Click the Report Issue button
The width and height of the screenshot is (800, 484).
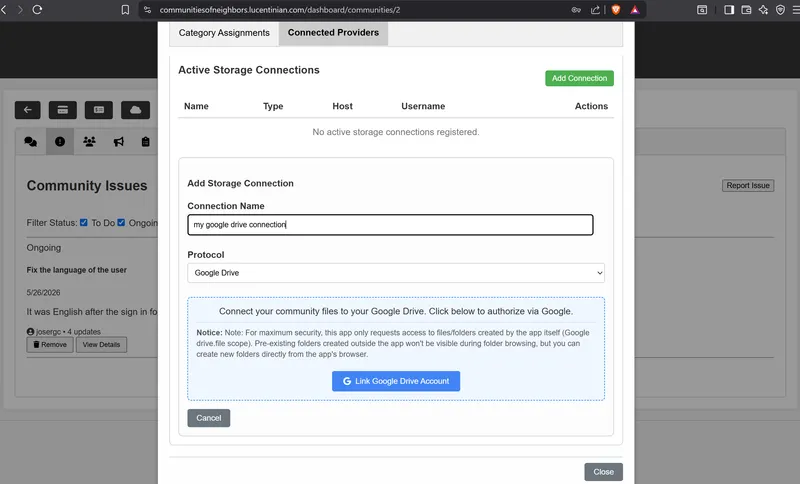coord(748,186)
